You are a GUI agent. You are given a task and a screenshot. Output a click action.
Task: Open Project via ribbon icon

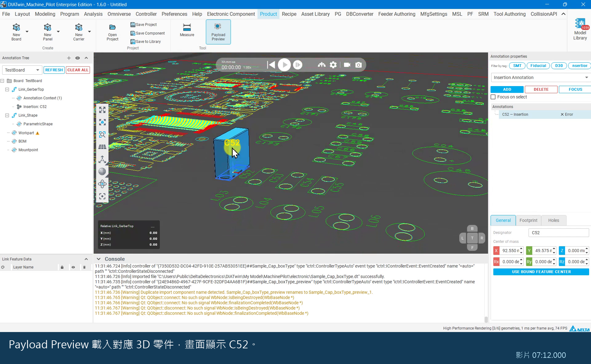pyautogui.click(x=112, y=32)
